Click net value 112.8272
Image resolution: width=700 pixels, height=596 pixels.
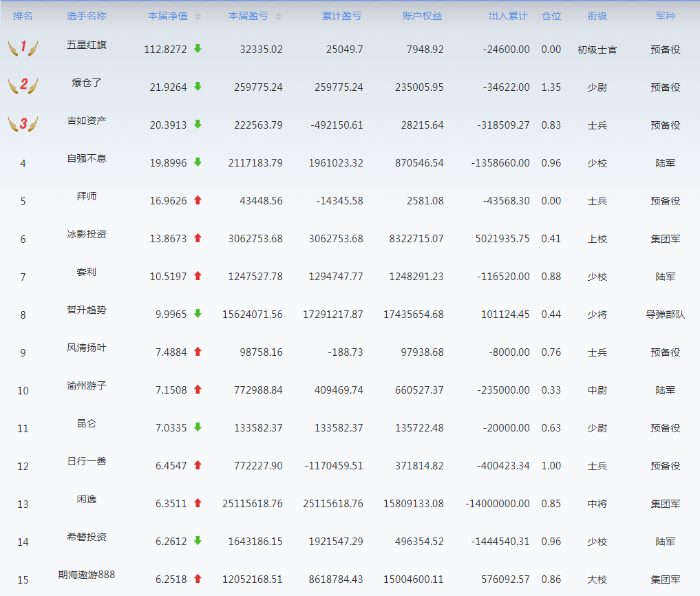pos(165,50)
